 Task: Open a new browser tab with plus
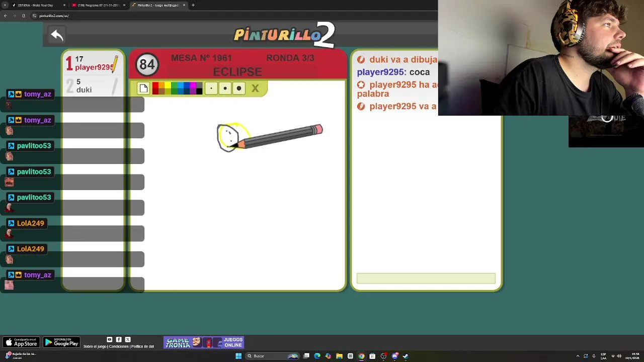(x=193, y=5)
